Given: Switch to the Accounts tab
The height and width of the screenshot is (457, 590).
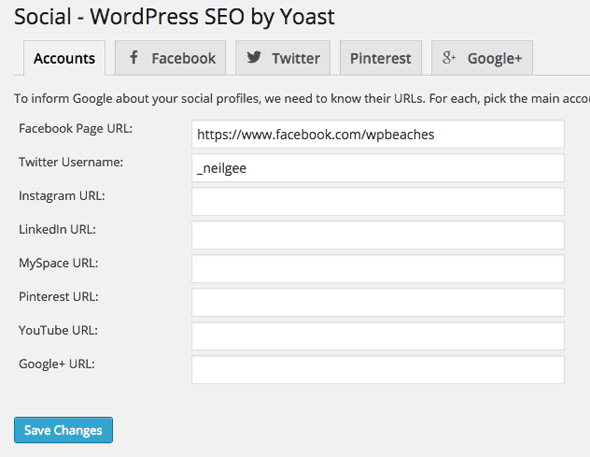Looking at the screenshot, I should pyautogui.click(x=64, y=58).
